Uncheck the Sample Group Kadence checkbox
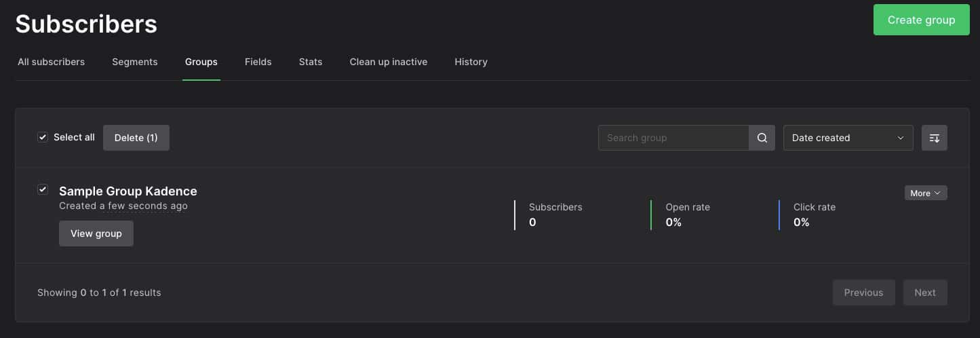 coord(43,189)
